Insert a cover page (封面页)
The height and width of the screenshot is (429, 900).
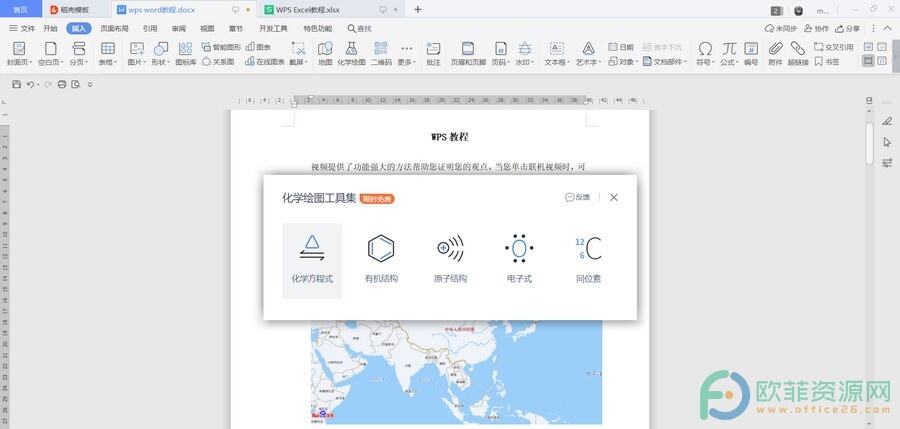pyautogui.click(x=19, y=53)
